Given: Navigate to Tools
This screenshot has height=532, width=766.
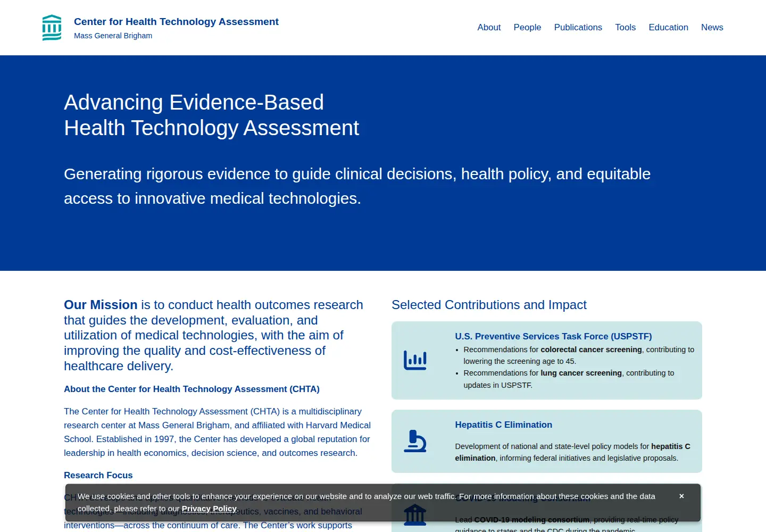Looking at the screenshot, I should click(626, 27).
